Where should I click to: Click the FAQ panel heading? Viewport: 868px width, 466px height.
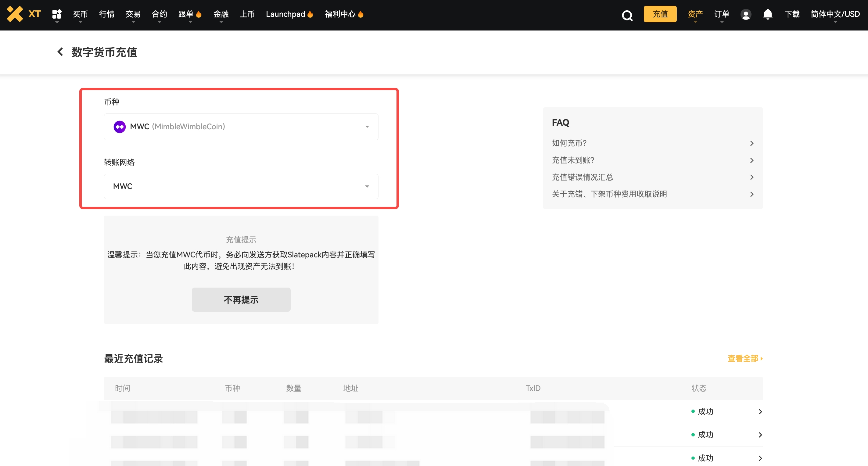[x=560, y=123]
